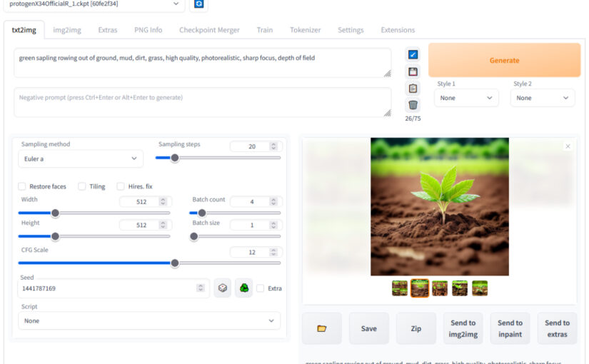Click into the Negative prompt text box

click(203, 103)
